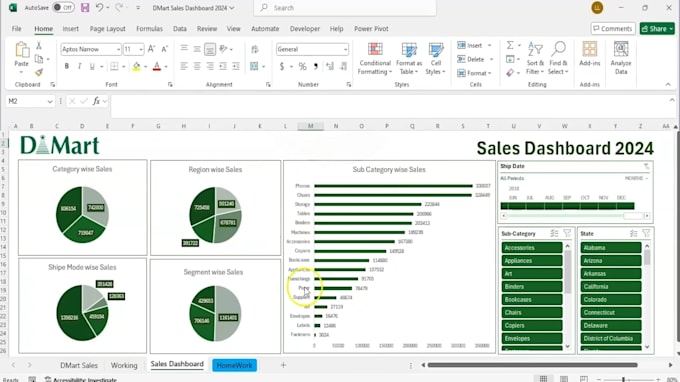The height and width of the screenshot is (382, 680).
Task: Clear filter on Ship Date timeline
Action: click(x=646, y=167)
